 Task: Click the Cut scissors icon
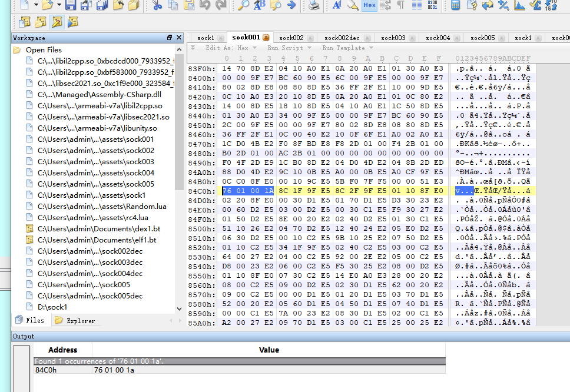[157, 5]
